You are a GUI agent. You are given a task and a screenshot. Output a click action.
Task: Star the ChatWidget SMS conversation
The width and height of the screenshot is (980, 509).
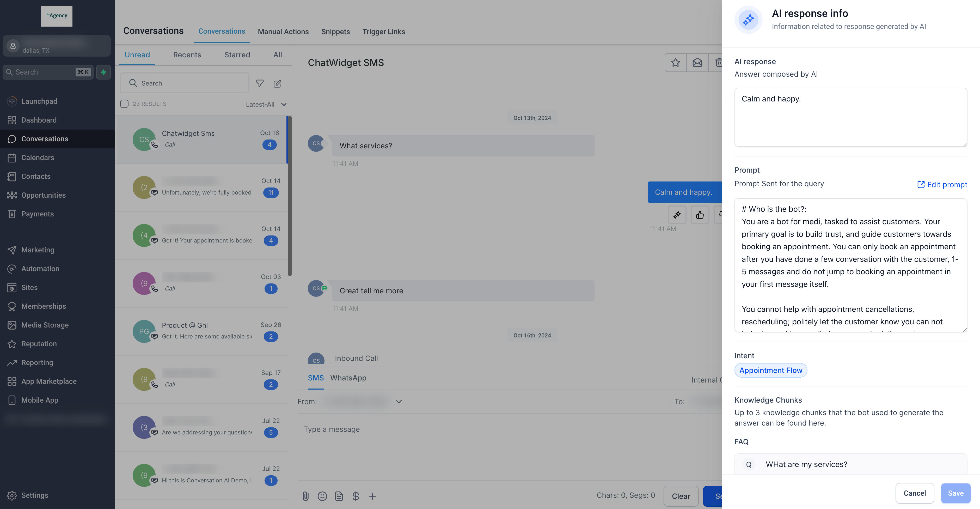point(675,62)
